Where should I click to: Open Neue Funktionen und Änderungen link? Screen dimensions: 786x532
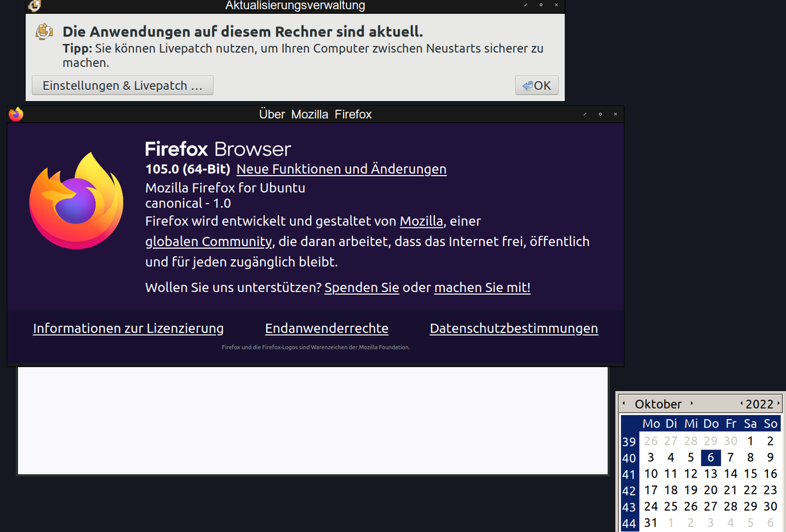[x=341, y=169]
